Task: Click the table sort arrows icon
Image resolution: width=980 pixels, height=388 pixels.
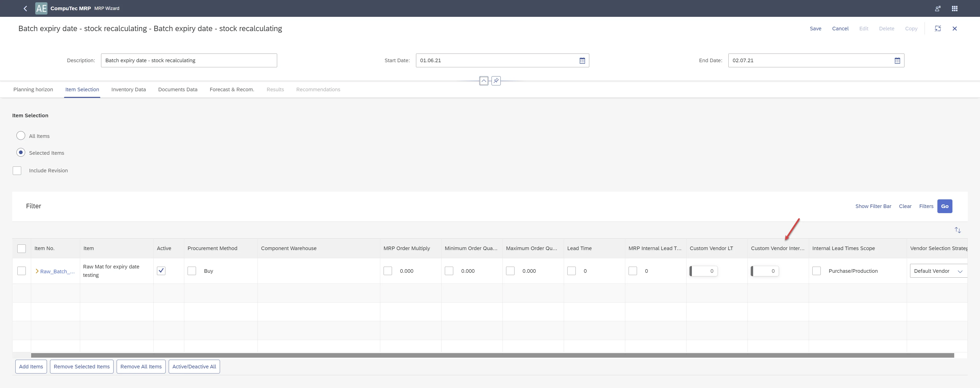Action: (958, 230)
